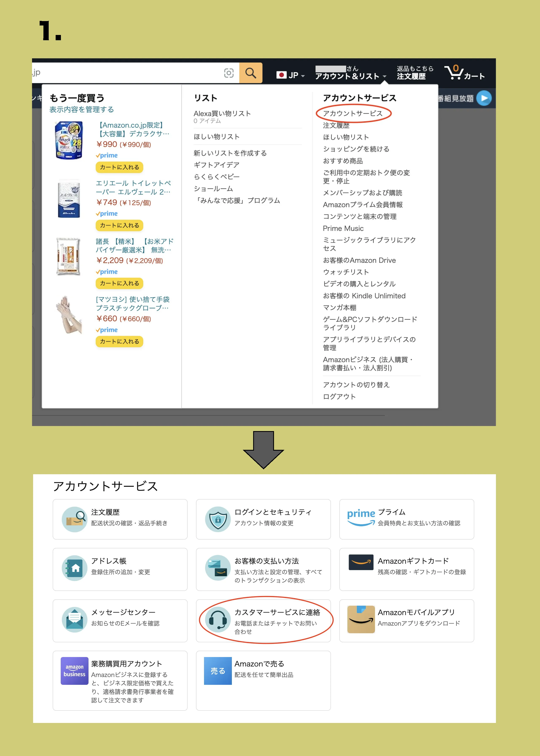
Task: Open ビデオの購入とレンタル
Action: click(359, 284)
